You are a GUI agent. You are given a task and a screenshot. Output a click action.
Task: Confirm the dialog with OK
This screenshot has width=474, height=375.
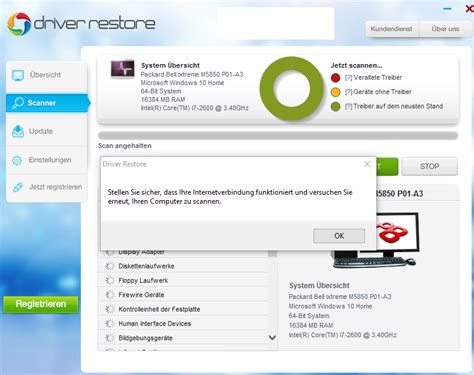(339, 236)
